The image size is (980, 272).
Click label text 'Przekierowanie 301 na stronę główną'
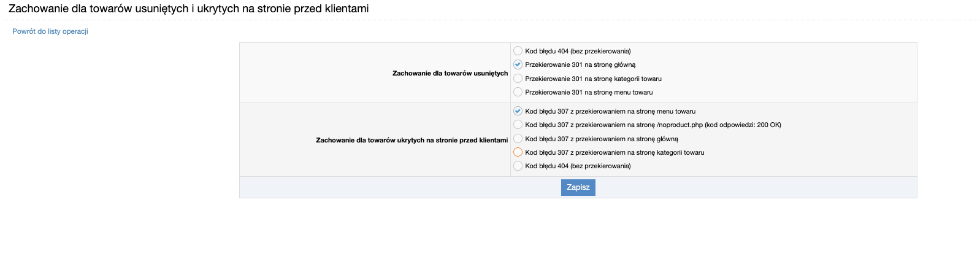580,64
